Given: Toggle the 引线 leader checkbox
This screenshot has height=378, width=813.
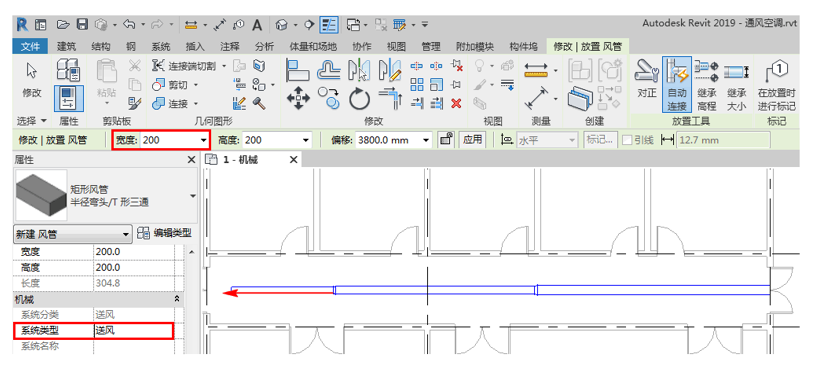Looking at the screenshot, I should [627, 140].
